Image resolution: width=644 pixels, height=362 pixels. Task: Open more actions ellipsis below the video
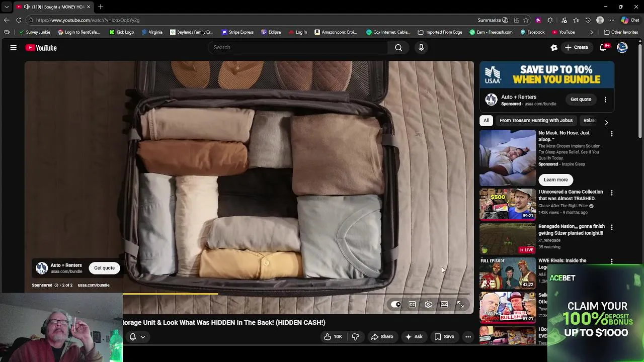(468, 337)
